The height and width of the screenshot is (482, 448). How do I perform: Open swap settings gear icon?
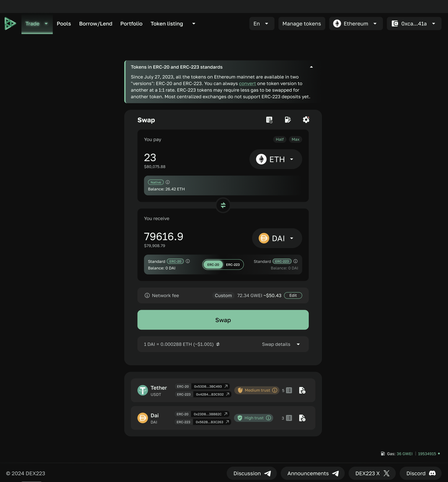(306, 120)
